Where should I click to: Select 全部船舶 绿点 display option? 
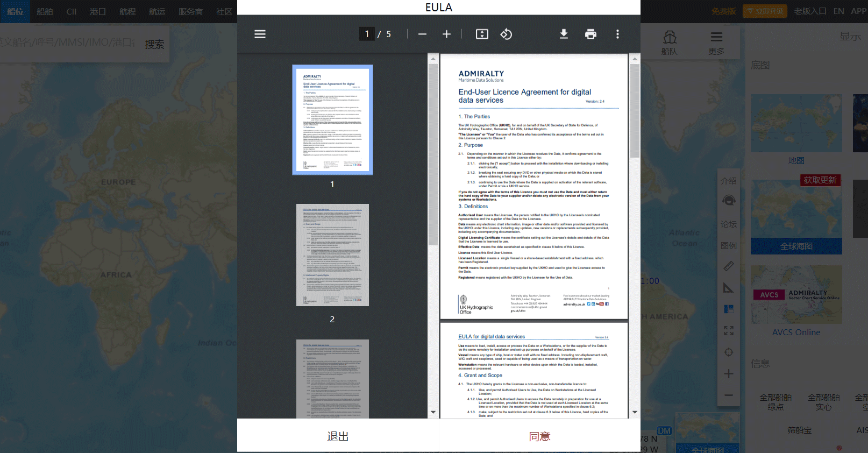coord(775,402)
